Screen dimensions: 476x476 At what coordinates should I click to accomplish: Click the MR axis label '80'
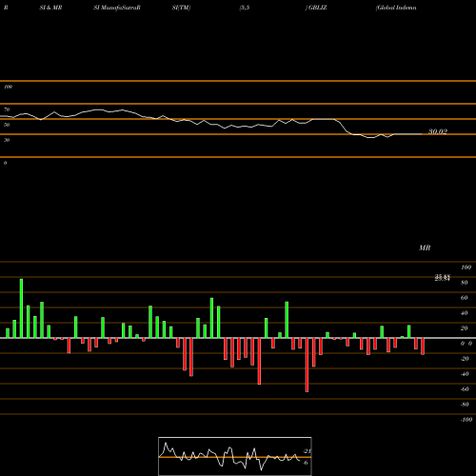[x=465, y=283]
